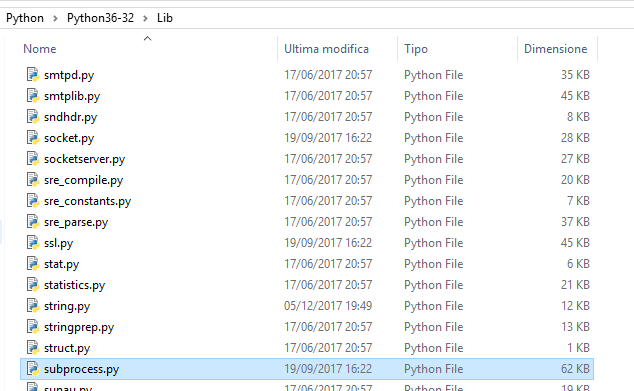634x391 pixels.
Task: Click the 6 KB size of stat.py
Action: [578, 264]
